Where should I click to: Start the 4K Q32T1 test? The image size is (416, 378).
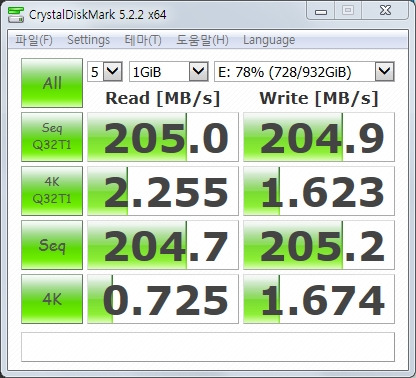click(52, 191)
